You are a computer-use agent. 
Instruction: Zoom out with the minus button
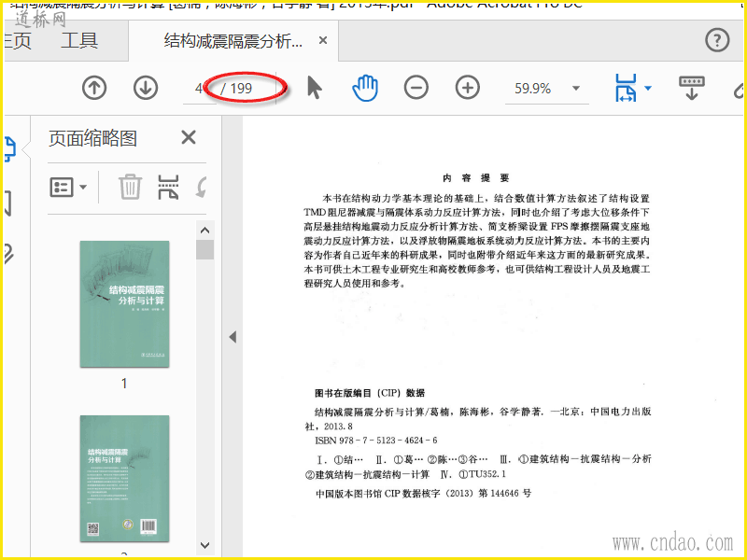[416, 88]
